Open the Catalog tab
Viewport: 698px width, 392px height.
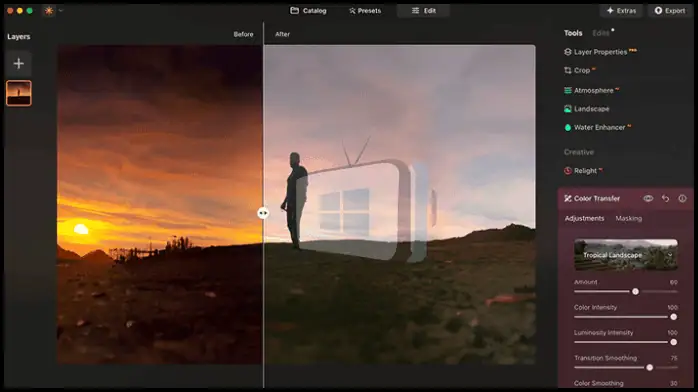(x=308, y=11)
